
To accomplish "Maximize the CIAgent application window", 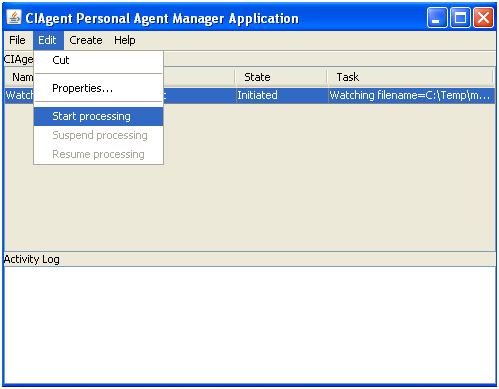I will (460, 18).
